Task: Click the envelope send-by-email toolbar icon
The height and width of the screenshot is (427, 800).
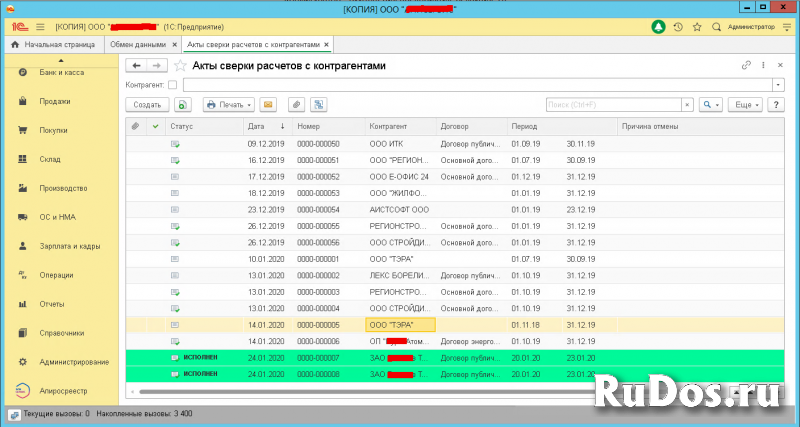Action: pos(268,104)
